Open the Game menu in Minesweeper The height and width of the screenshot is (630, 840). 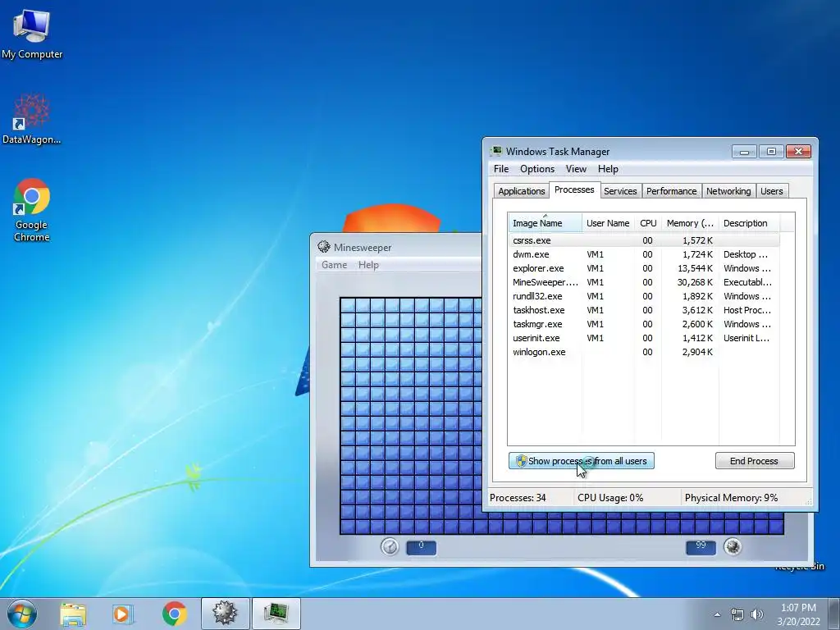click(335, 265)
